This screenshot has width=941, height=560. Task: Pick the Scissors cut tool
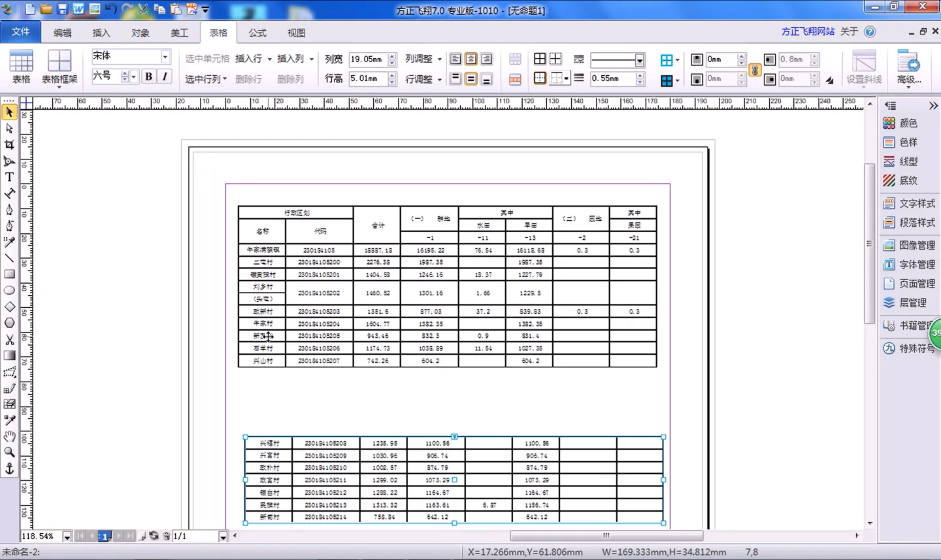(9, 340)
